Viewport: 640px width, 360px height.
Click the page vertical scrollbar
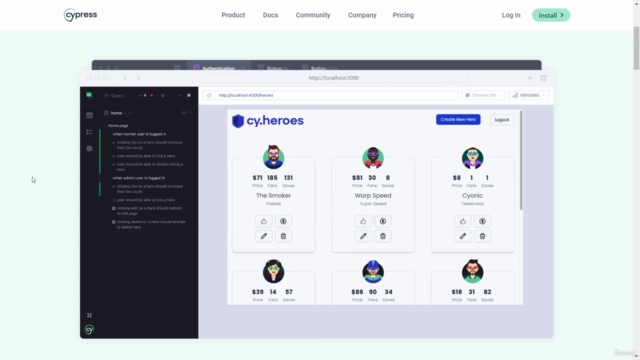[x=636, y=48]
